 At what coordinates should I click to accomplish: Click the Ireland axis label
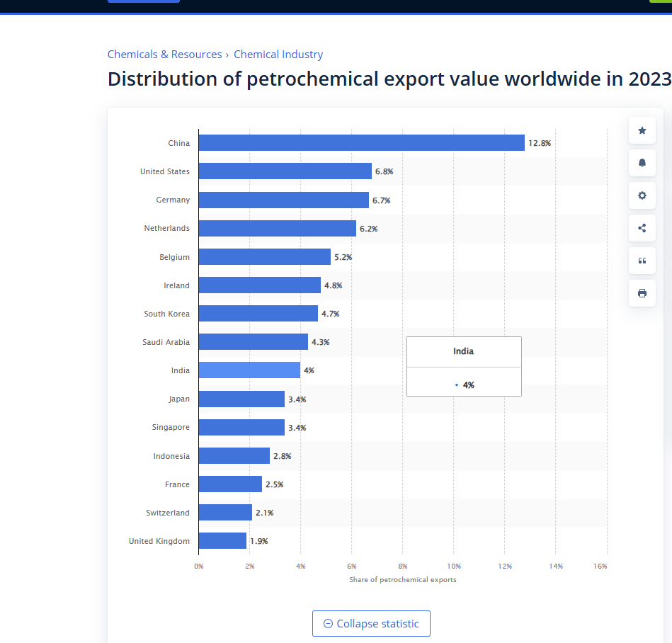[176, 285]
